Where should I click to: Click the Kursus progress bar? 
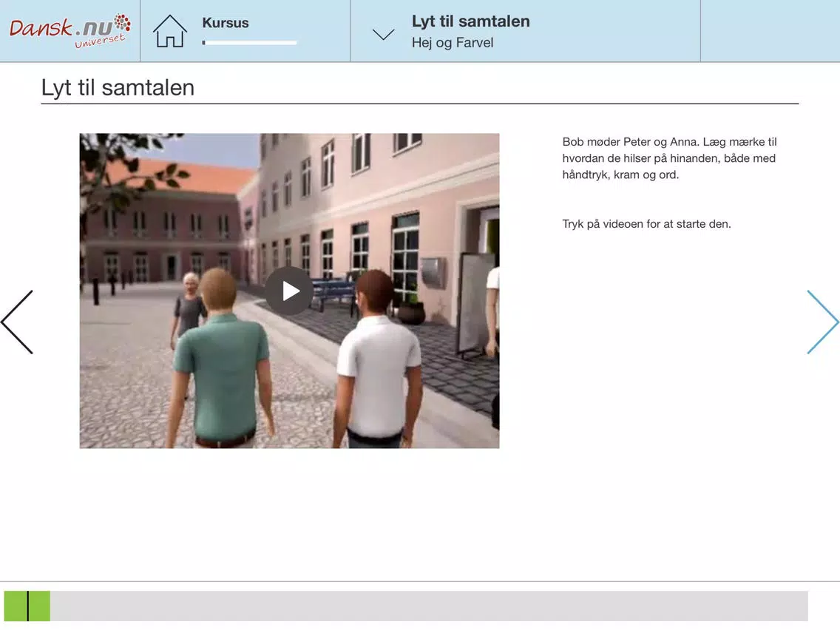pos(249,42)
